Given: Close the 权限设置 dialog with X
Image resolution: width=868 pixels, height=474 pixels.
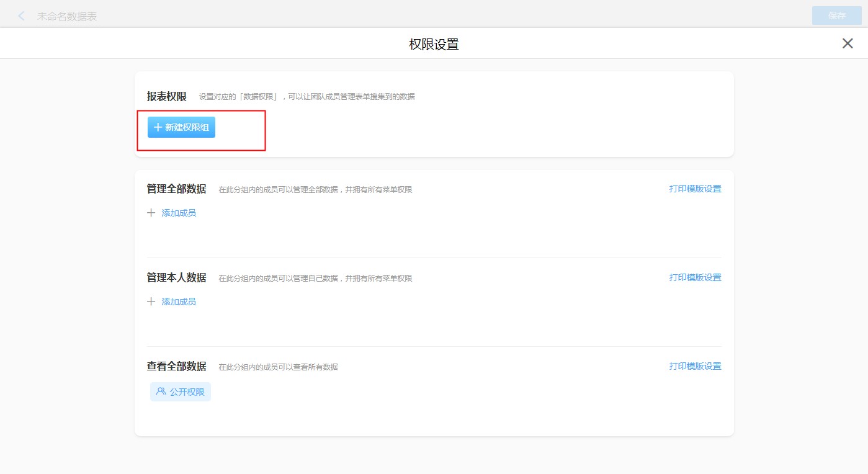Looking at the screenshot, I should click(x=847, y=43).
